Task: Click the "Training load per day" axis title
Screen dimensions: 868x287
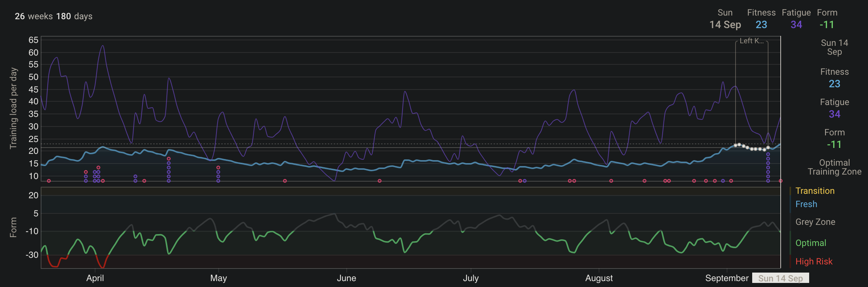Action: [13, 108]
